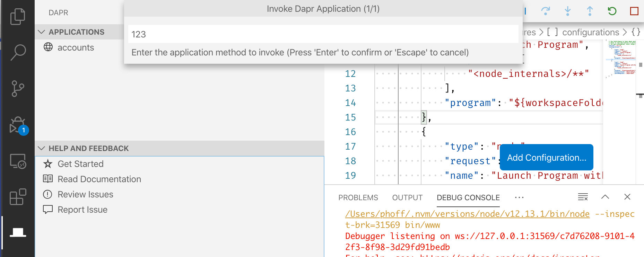Stop the debugging session
This screenshot has height=257, width=644.
634,11
